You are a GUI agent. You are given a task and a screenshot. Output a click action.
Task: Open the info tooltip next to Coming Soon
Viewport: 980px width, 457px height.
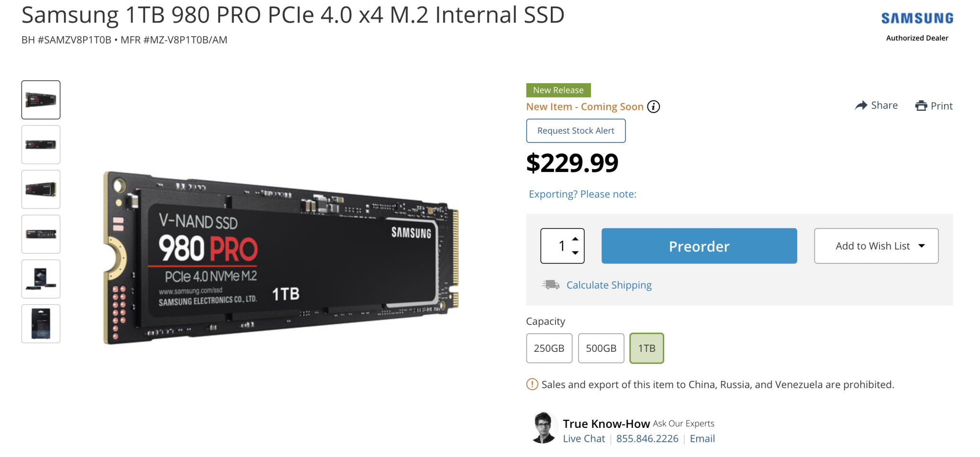[654, 107]
